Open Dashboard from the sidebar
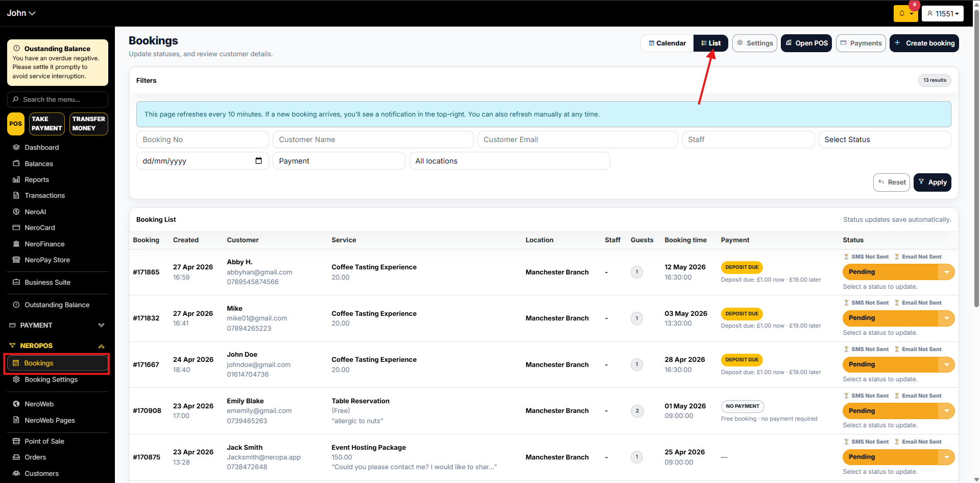This screenshot has width=980, height=483. pos(41,147)
